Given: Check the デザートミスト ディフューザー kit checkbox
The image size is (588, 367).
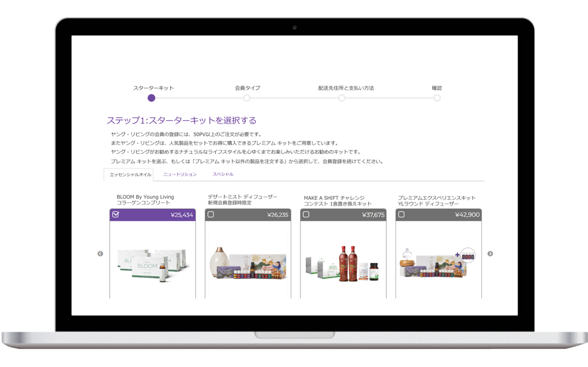Looking at the screenshot, I should coord(211,214).
